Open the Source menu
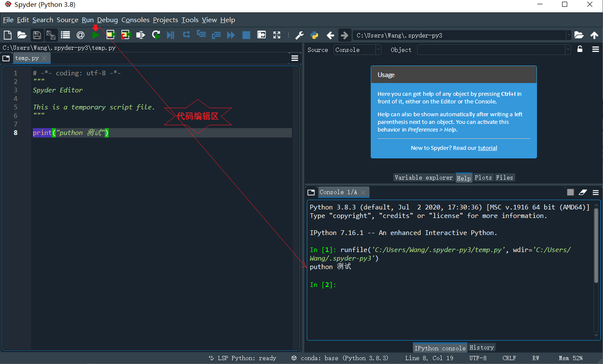 pos(67,20)
